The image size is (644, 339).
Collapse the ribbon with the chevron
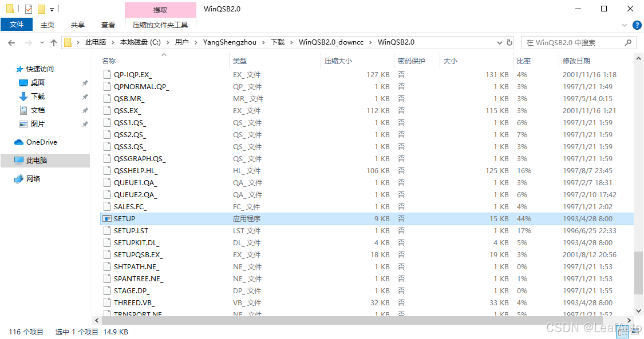click(625, 25)
